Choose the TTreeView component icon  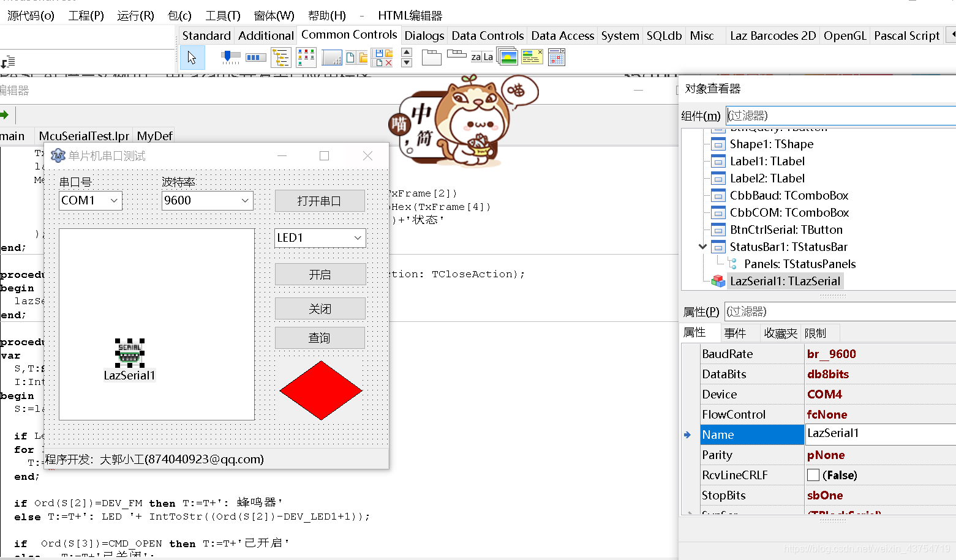coord(280,58)
